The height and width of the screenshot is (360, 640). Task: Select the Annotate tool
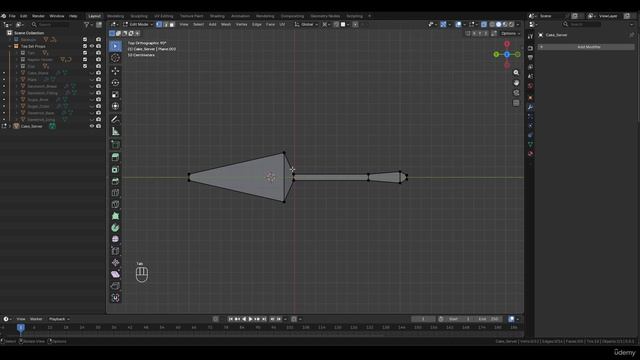point(115,119)
